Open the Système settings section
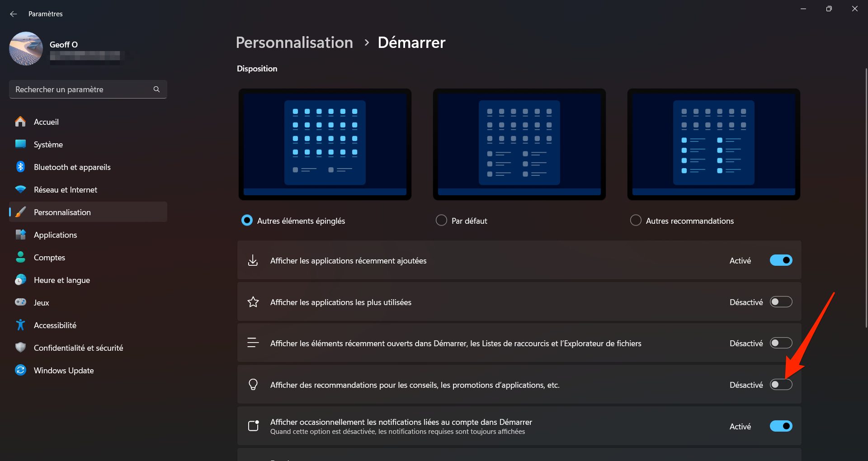Screen dimensions: 868x461 pos(48,145)
